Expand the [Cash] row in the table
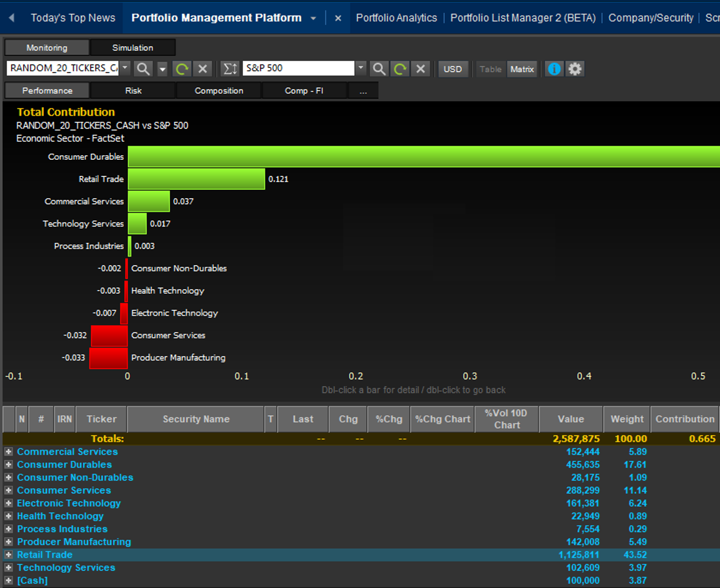 click(x=8, y=580)
